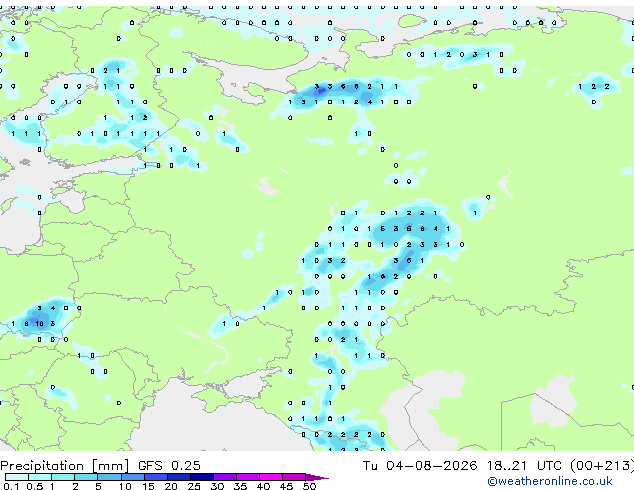The image size is (634, 490).
Task: Click the legend scale label "20"
Action: click(171, 486)
